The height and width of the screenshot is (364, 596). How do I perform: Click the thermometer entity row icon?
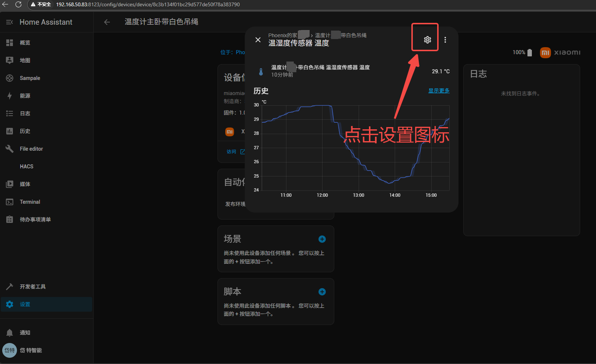click(261, 71)
